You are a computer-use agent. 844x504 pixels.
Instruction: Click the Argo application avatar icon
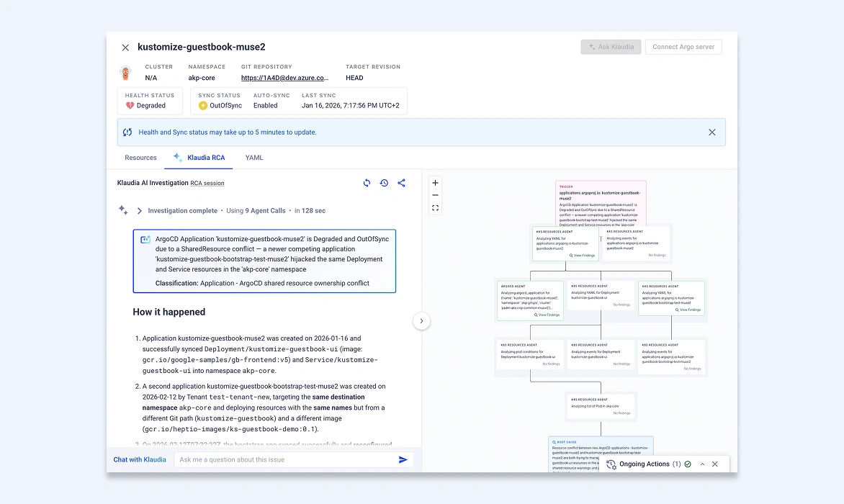pos(125,73)
